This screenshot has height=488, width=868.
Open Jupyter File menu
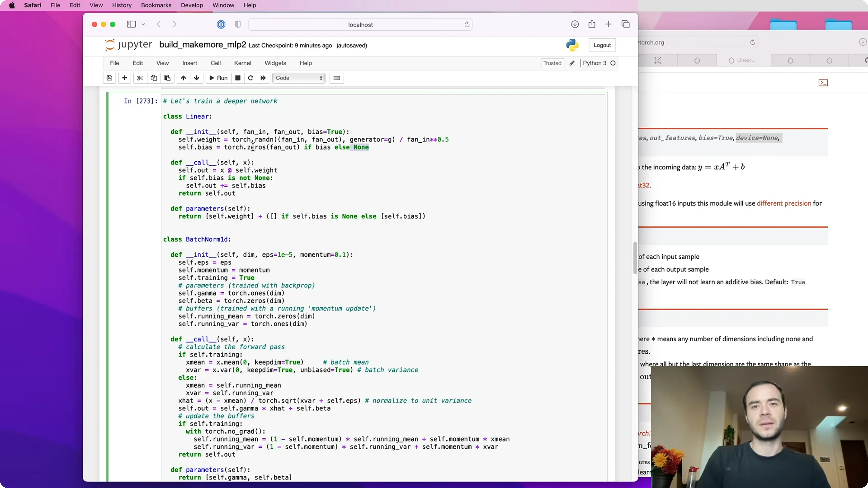tap(115, 63)
